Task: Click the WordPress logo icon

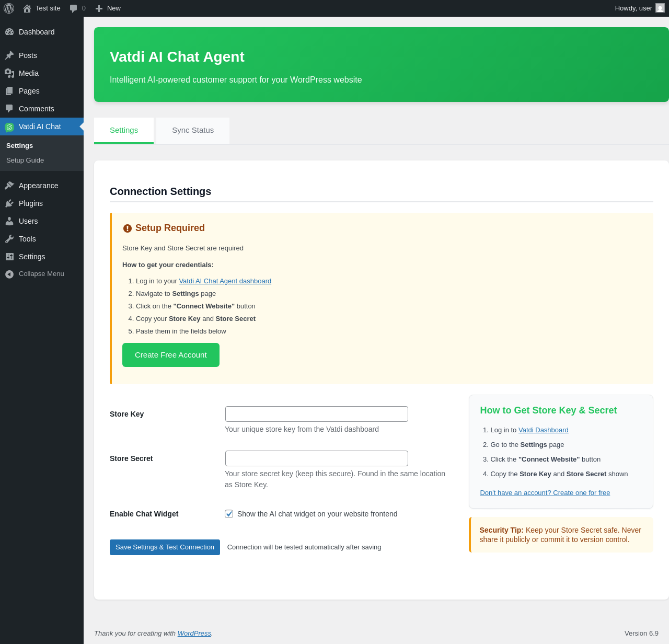Action: 9,8
